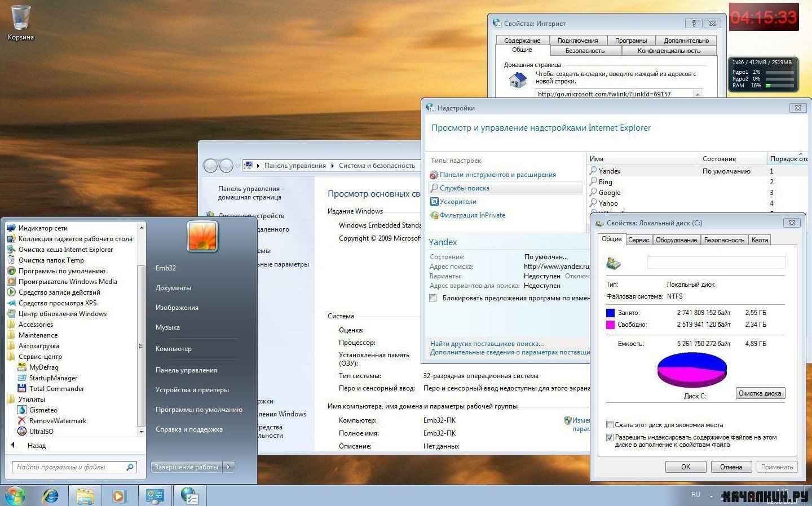Open Windows Explorer folder icon on taskbar
812x506 pixels.
point(85,496)
